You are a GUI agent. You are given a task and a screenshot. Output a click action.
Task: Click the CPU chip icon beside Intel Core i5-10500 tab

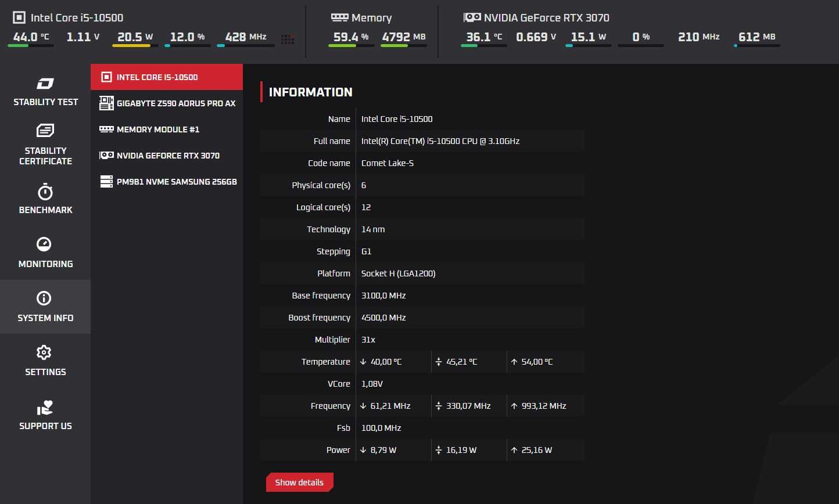pyautogui.click(x=106, y=77)
